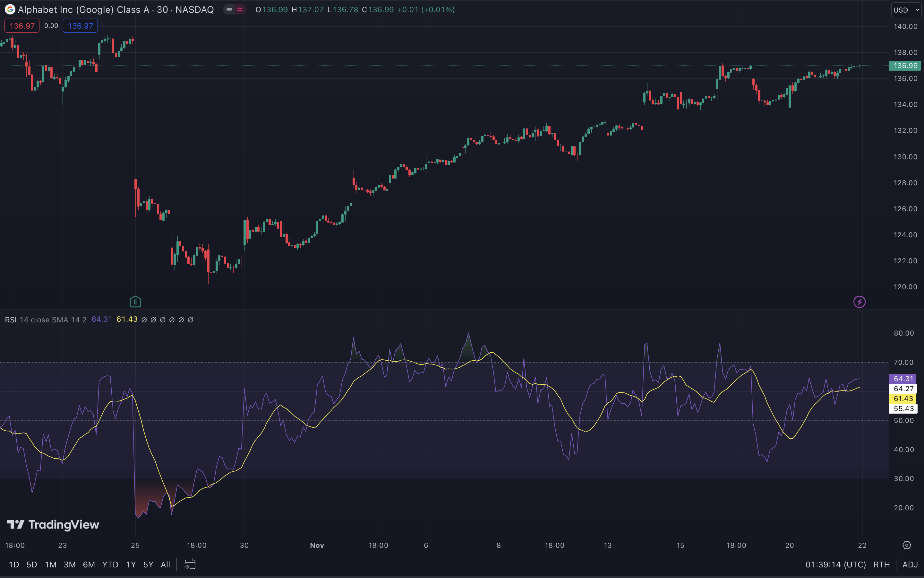
Task: Click the open value O136.99 in header
Action: [271, 10]
